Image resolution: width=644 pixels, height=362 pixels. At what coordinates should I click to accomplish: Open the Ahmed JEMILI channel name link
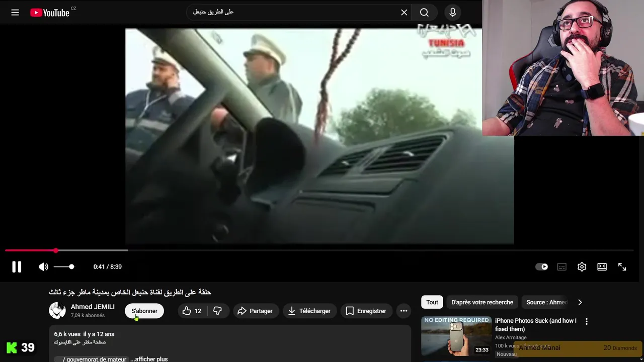click(93, 307)
